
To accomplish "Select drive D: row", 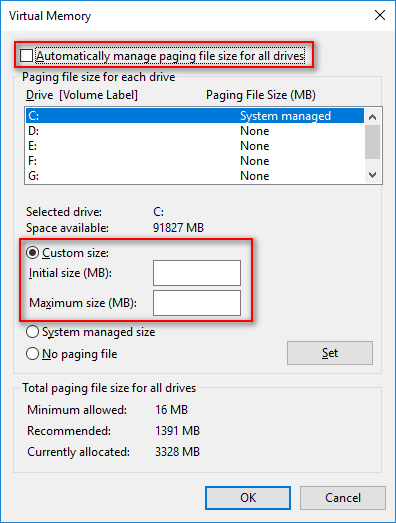I will pyautogui.click(x=195, y=131).
